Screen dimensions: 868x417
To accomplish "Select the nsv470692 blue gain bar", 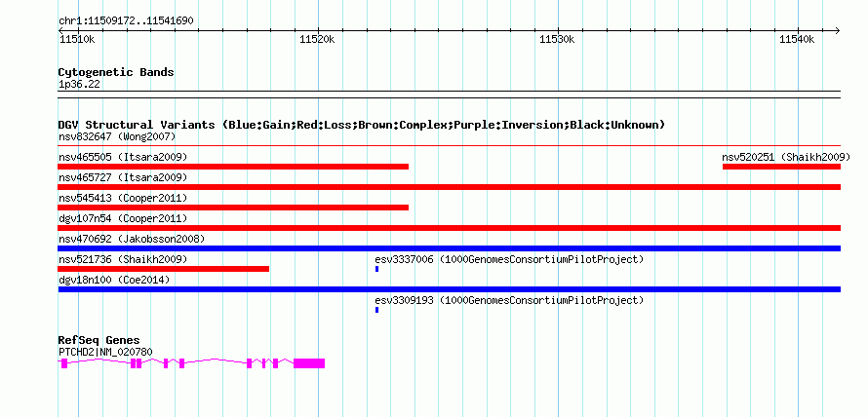I will [450, 248].
